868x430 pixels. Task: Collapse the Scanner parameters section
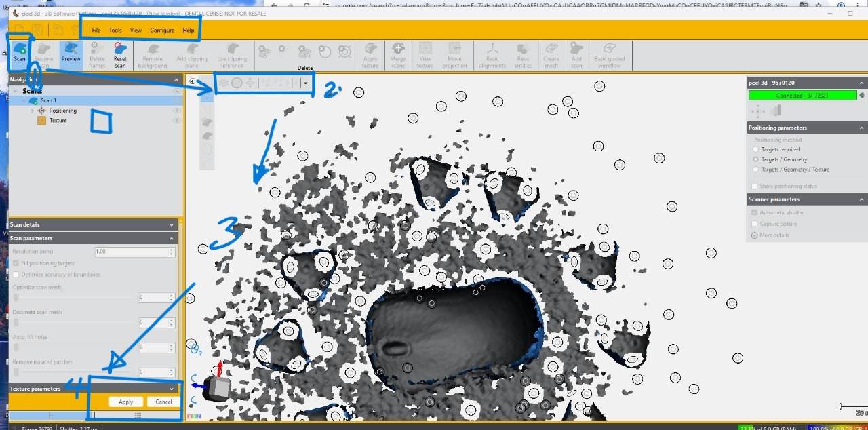click(862, 199)
